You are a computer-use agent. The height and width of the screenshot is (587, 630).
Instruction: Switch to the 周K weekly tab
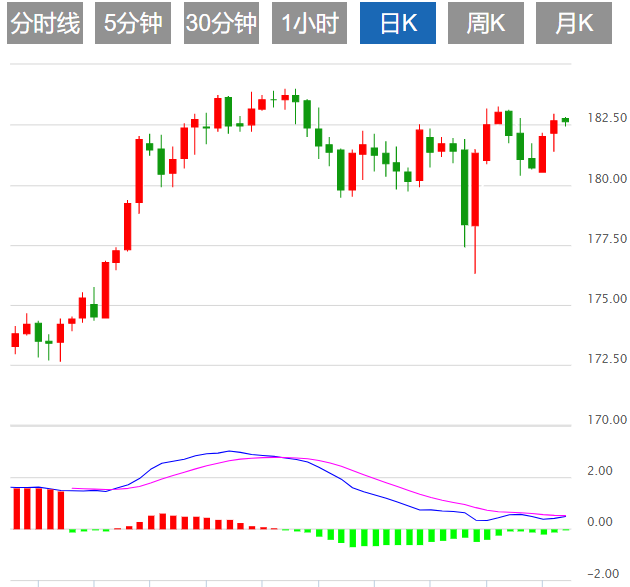(486, 23)
